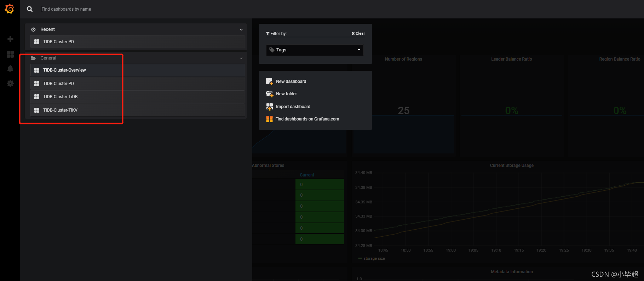Click the Metadata Information panel title
Image resolution: width=644 pixels, height=281 pixels.
[x=512, y=272]
